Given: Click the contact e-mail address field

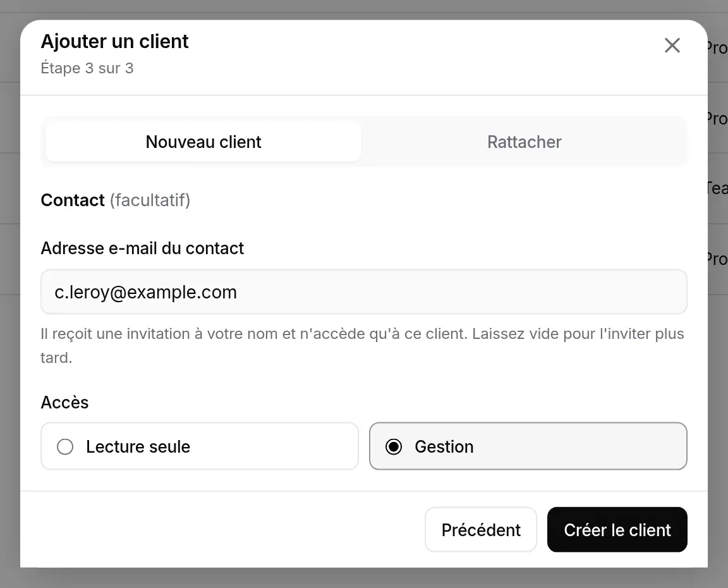Looking at the screenshot, I should coord(364,291).
